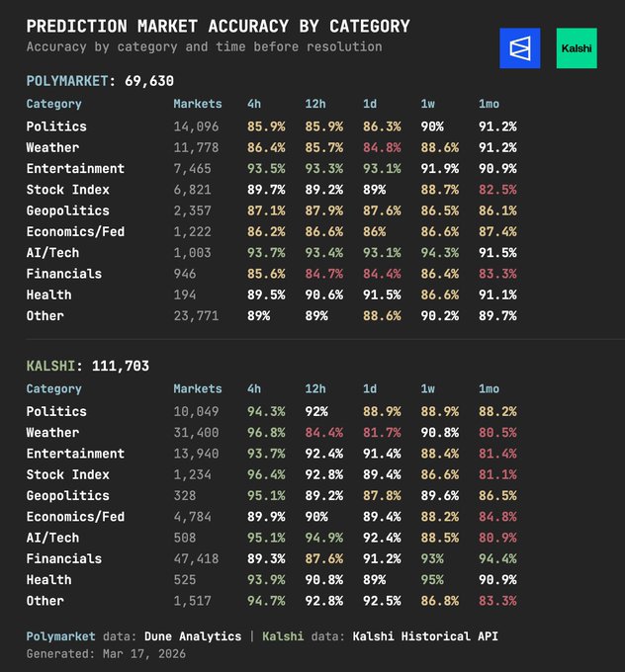This screenshot has height=672, width=625.
Task: Click the Kalshi Historical API source text
Action: (x=425, y=636)
